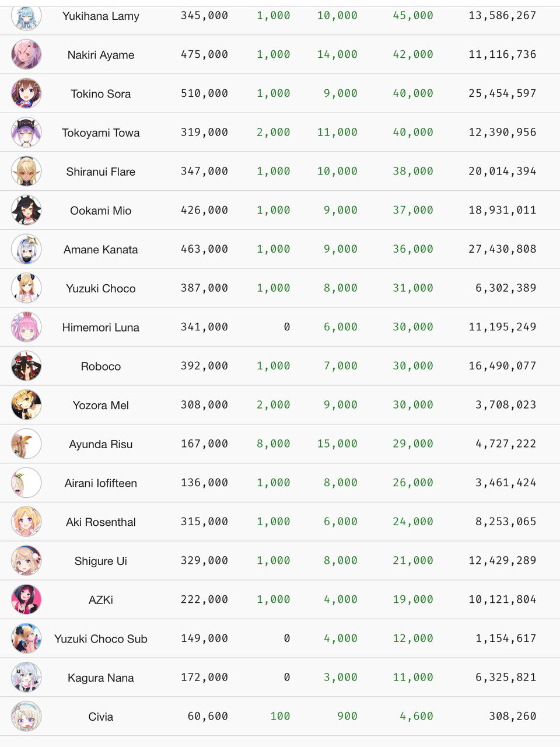560x747 pixels.
Task: Click Himemori Luna's pink avatar
Action: pos(26,327)
